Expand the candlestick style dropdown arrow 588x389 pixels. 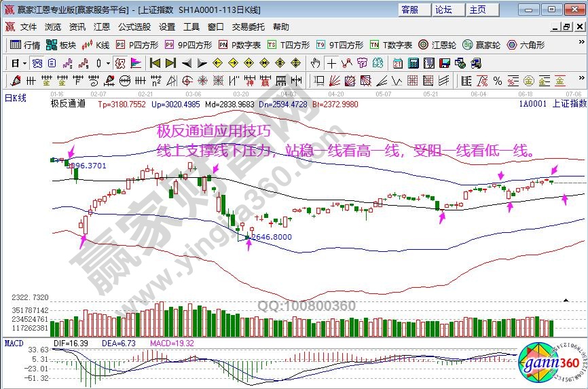107,63
